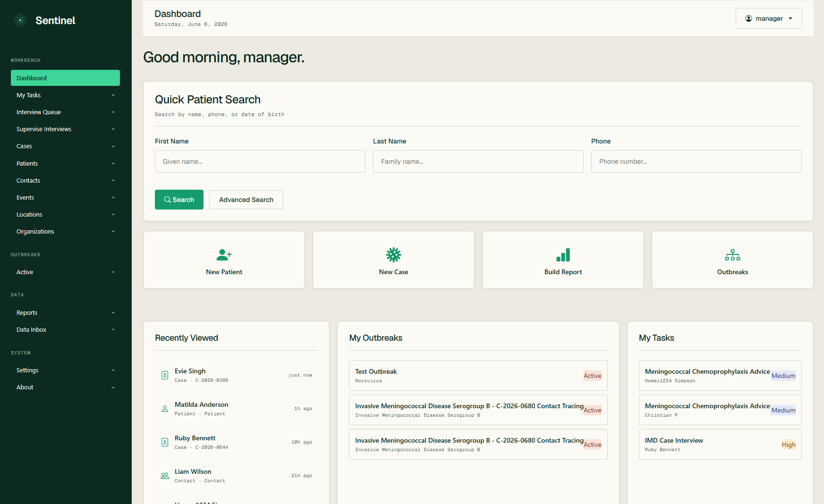Click the arrow icon next to Events
This screenshot has width=824, height=504.
tap(113, 197)
